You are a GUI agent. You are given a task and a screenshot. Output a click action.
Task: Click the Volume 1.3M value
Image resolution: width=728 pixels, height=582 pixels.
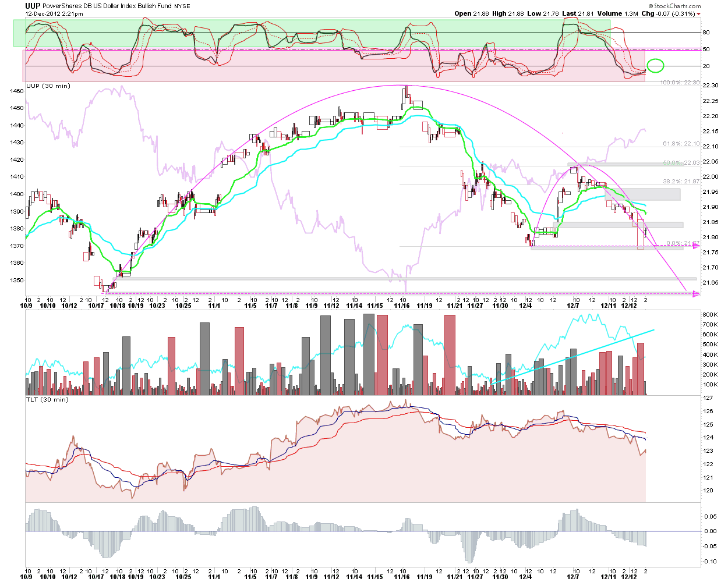[618, 13]
